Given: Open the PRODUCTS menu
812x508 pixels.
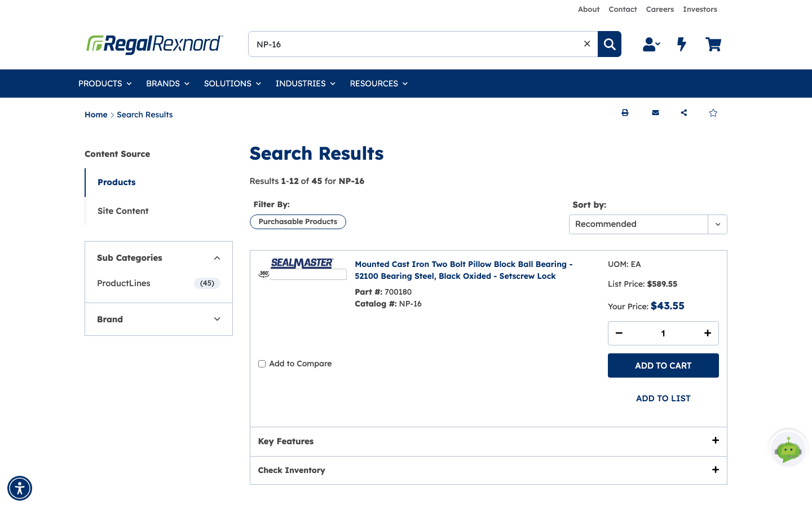Looking at the screenshot, I should pos(105,84).
